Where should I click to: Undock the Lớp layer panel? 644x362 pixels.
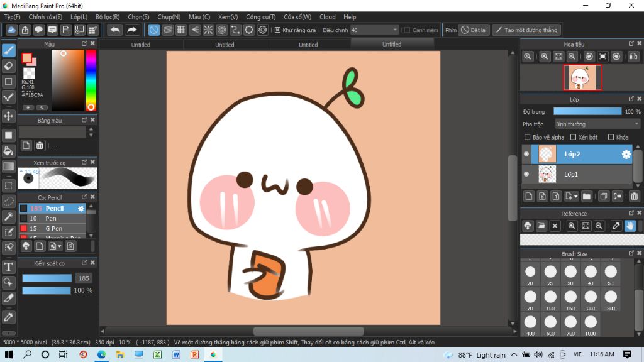[631, 99]
